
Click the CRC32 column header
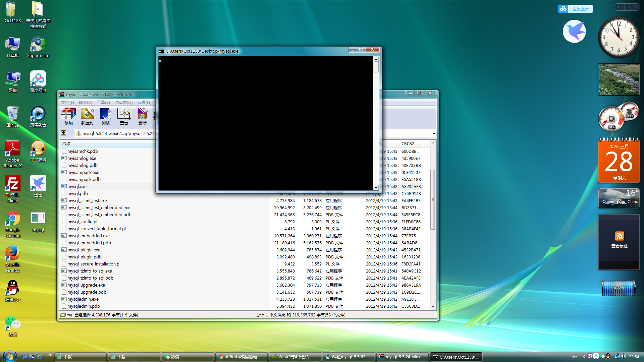click(x=408, y=143)
